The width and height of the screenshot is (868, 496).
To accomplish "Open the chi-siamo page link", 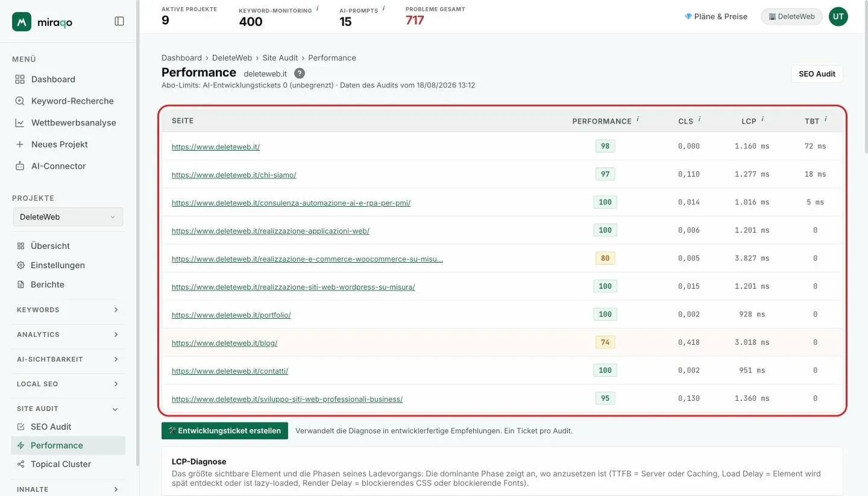I will tap(234, 175).
